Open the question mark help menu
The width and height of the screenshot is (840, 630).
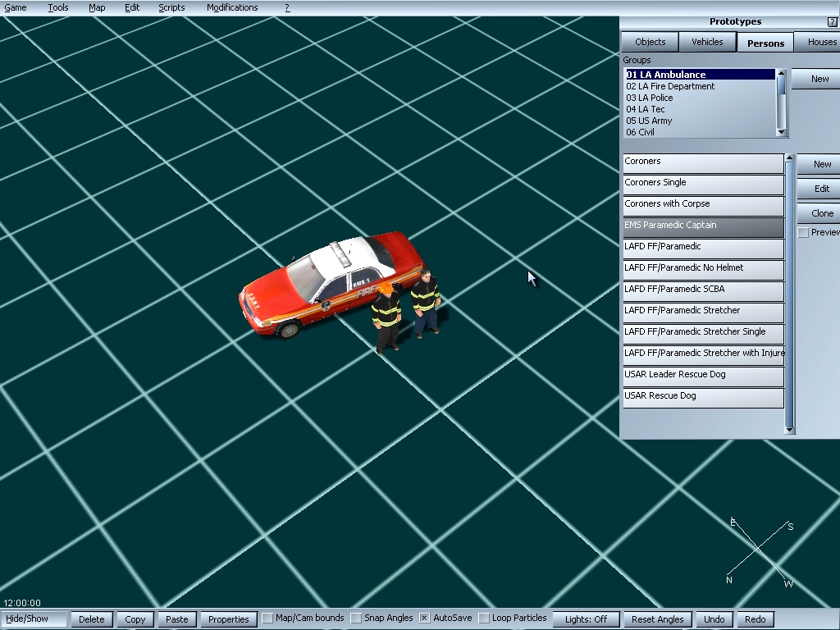(x=287, y=7)
